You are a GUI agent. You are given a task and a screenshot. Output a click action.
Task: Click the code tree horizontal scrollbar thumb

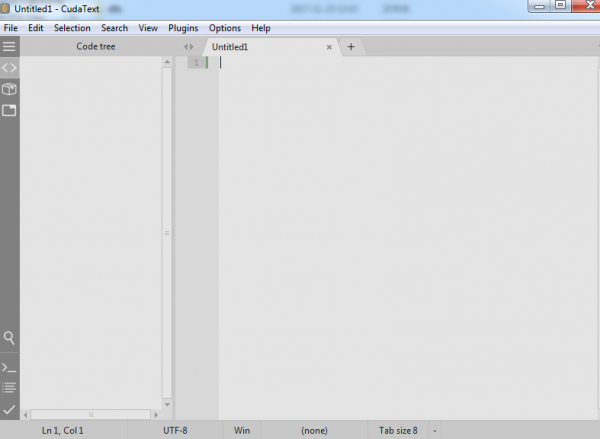tap(91, 415)
